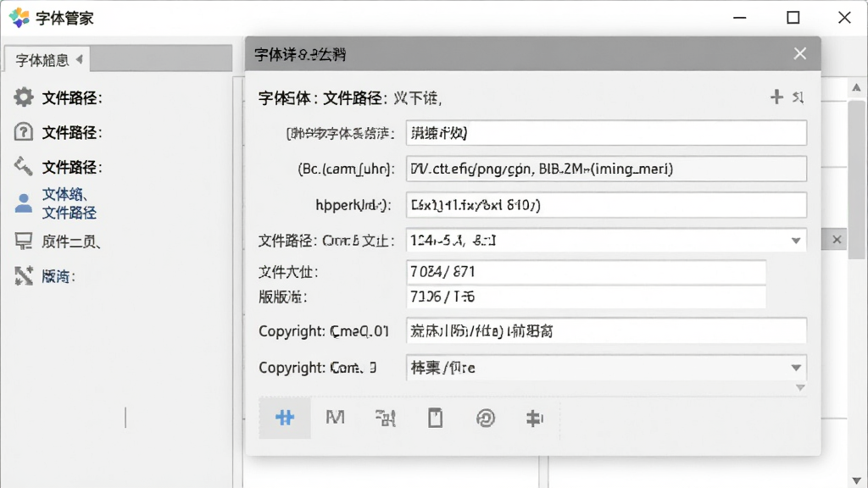This screenshot has width=868, height=488.
Task: Select the first 文件路径 sidebar item
Action: click(72, 98)
